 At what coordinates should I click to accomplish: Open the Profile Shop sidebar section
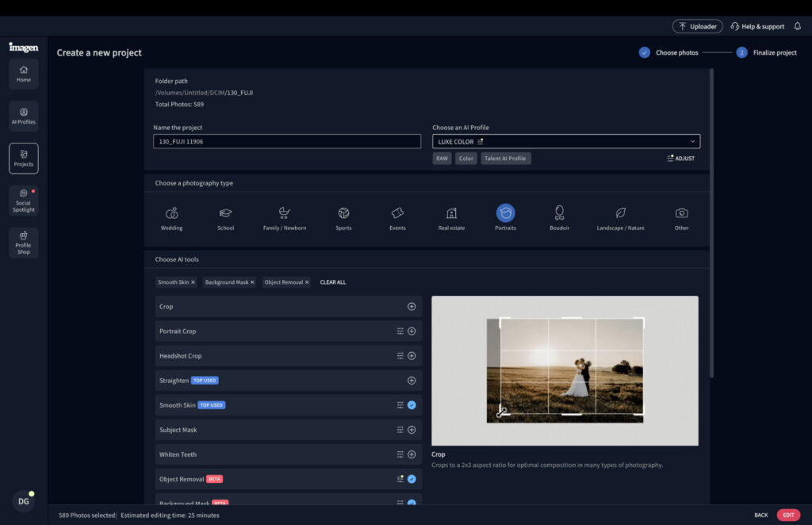23,243
